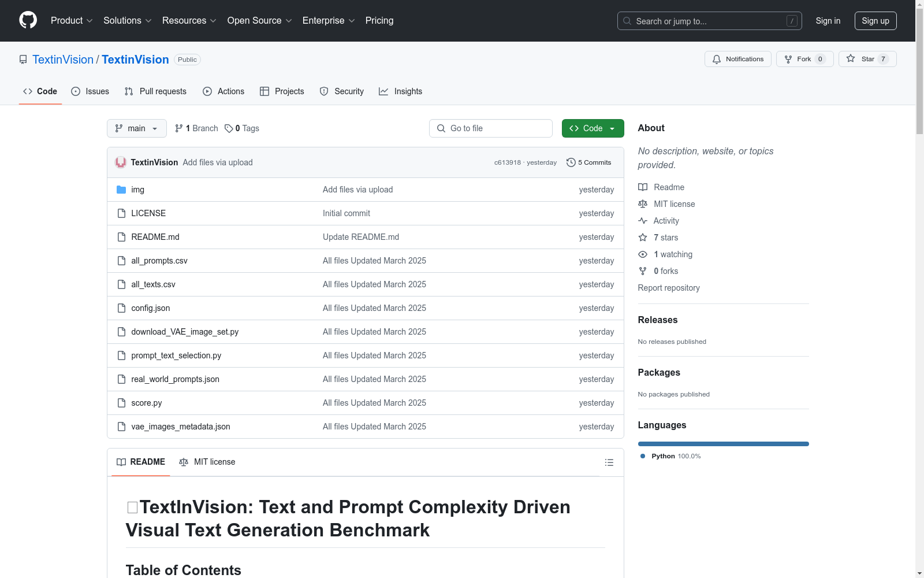Open the Pricing link
Viewport: 924px width, 578px height.
(x=379, y=21)
